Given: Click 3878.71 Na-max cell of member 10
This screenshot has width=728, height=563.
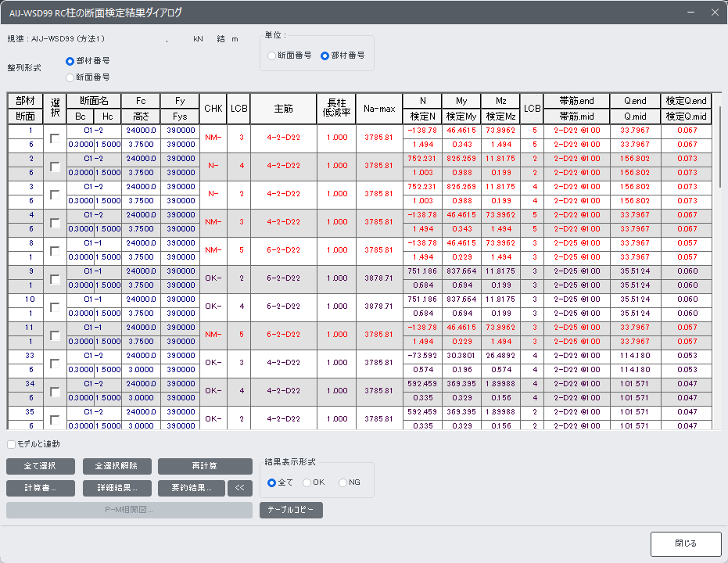Looking at the screenshot, I should click(378, 307).
